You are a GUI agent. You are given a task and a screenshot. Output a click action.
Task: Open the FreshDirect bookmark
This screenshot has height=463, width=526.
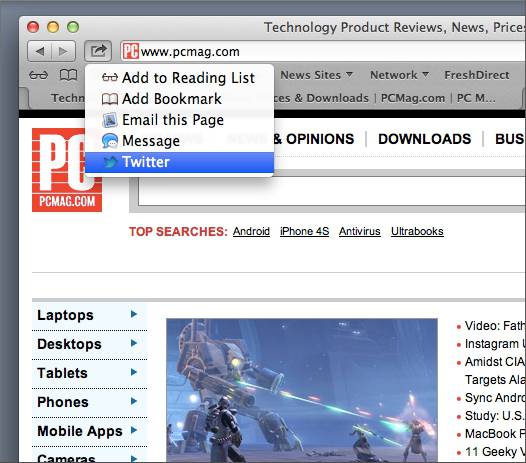pos(477,75)
